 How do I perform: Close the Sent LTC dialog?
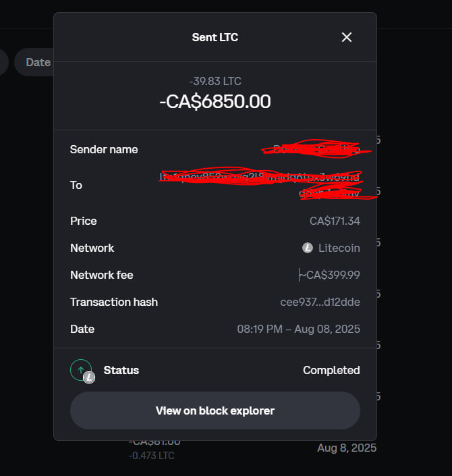coord(347,37)
